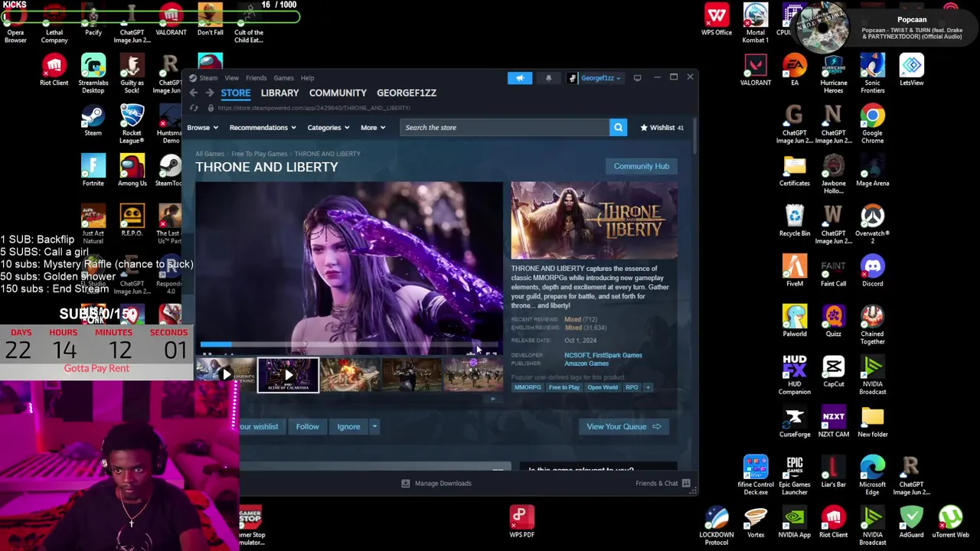Click the Steam forward navigation arrow
The height and width of the screenshot is (551, 980).
(209, 93)
